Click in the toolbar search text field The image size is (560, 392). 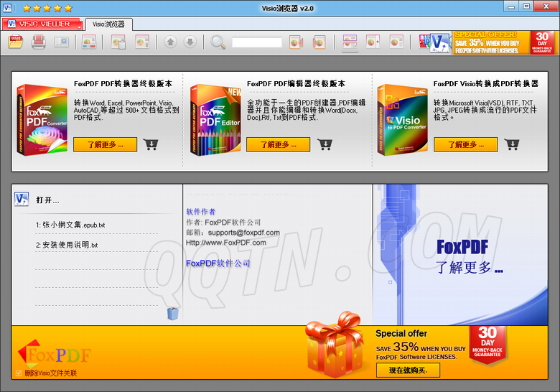point(257,42)
